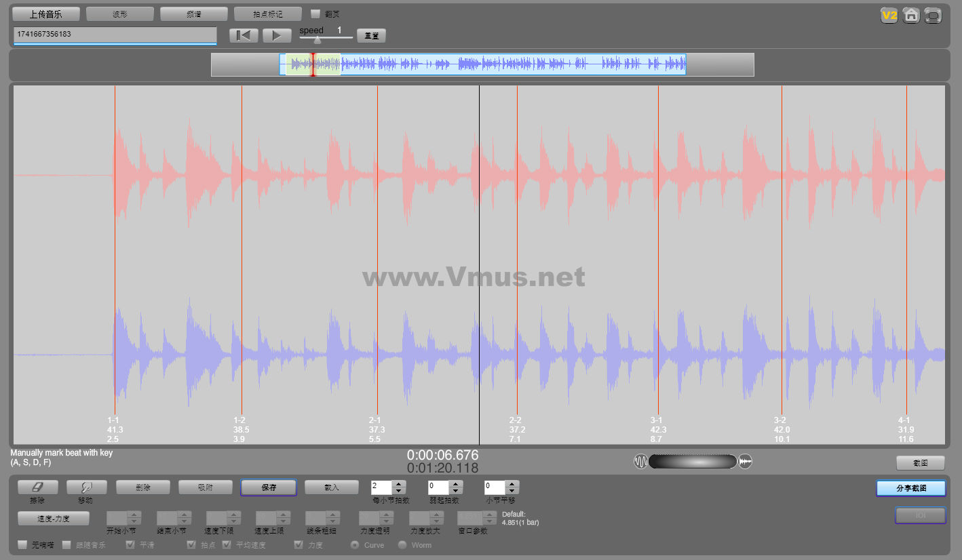
Task: Switch to the 波形 waveform view
Action: coord(120,14)
